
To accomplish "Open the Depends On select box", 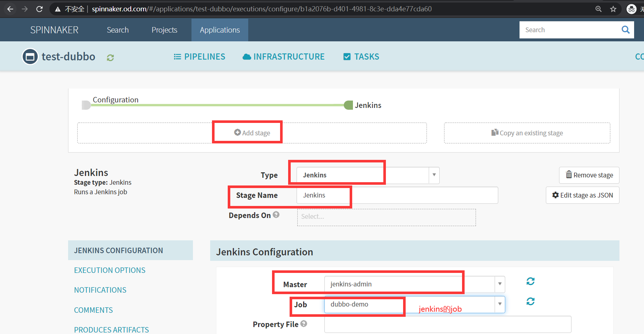I will coord(386,217).
